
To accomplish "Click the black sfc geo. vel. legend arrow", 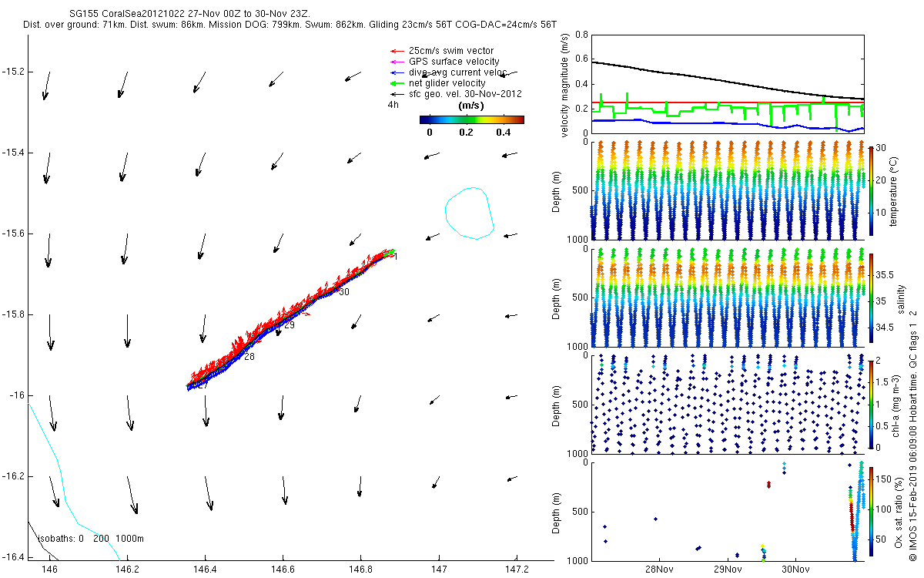I will 397,94.
